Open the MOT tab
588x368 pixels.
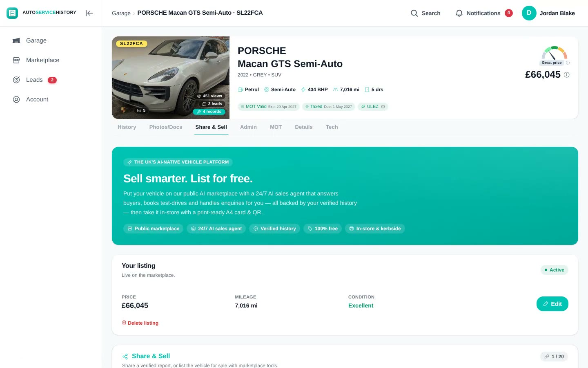point(276,127)
